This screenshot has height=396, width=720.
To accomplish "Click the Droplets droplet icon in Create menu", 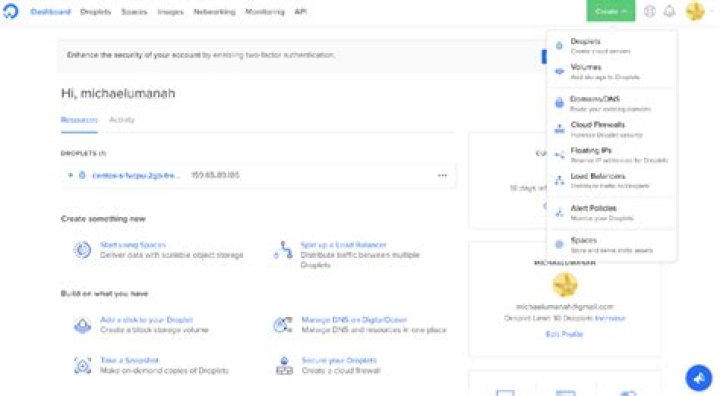I will pyautogui.click(x=559, y=45).
